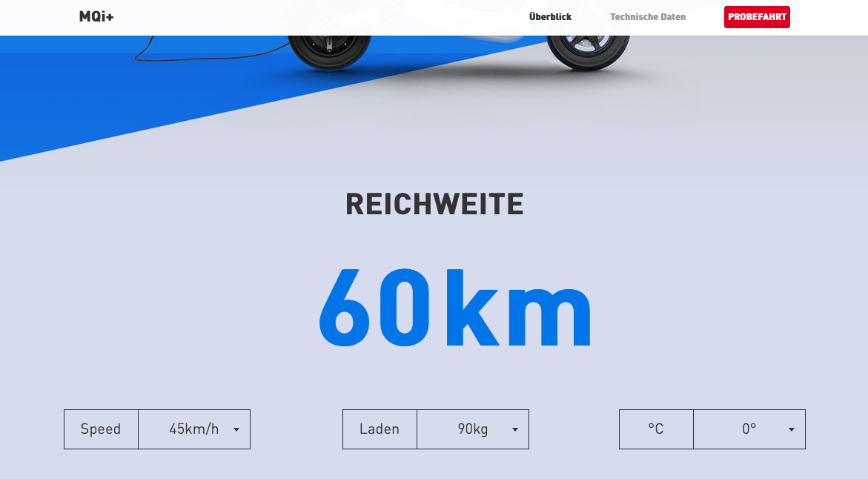Click the REICHWEITE heading
Image resolution: width=868 pixels, height=479 pixels.
point(434,204)
